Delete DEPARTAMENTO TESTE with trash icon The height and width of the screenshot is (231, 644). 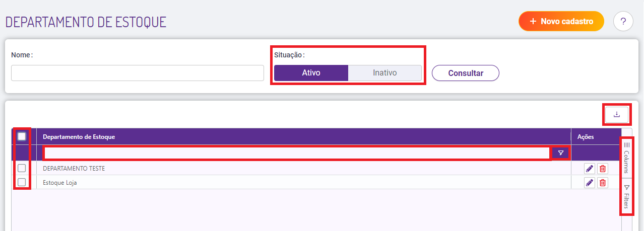pos(602,169)
